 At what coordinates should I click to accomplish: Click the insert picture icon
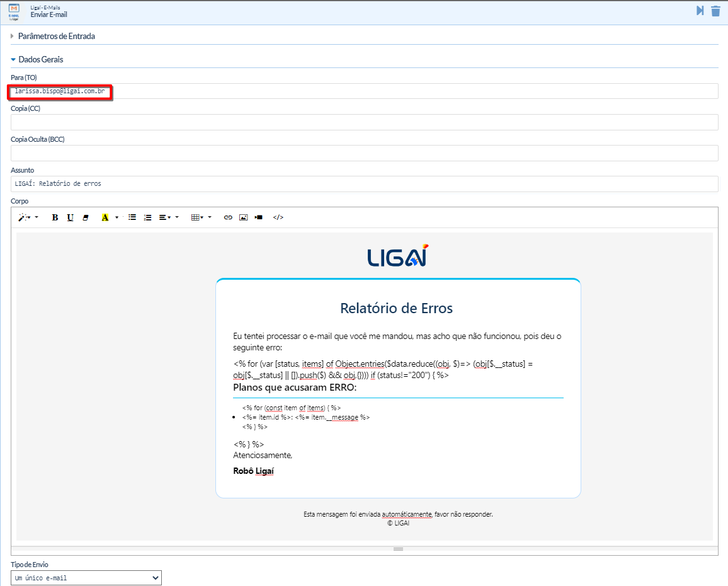(243, 217)
